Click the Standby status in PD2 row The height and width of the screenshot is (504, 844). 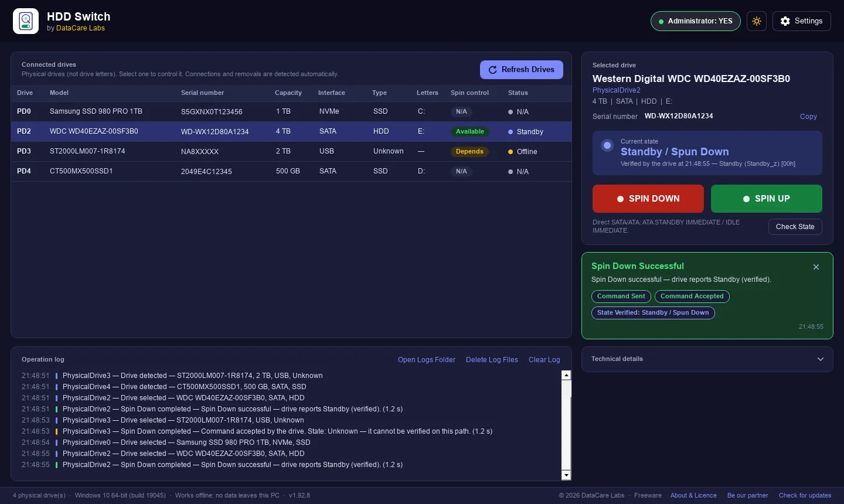click(526, 132)
